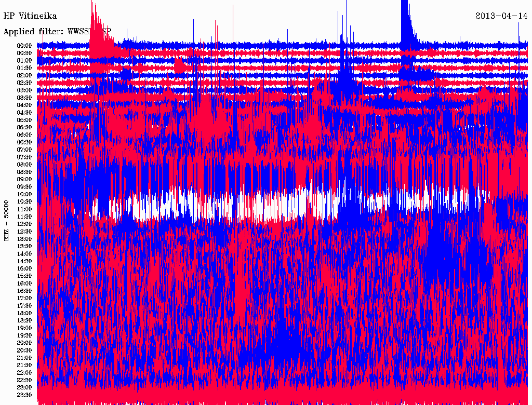Click the 00:00 time label
This screenshot has width=532, height=405.
[24, 46]
